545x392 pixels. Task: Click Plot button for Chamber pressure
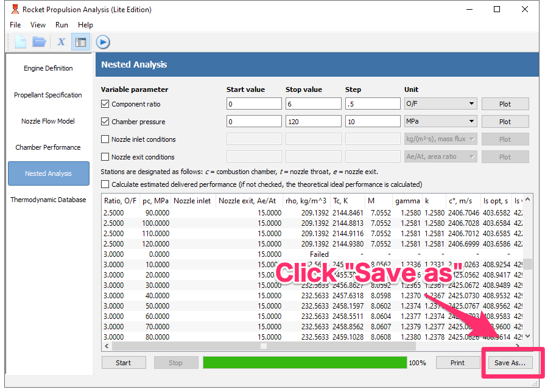(x=505, y=122)
